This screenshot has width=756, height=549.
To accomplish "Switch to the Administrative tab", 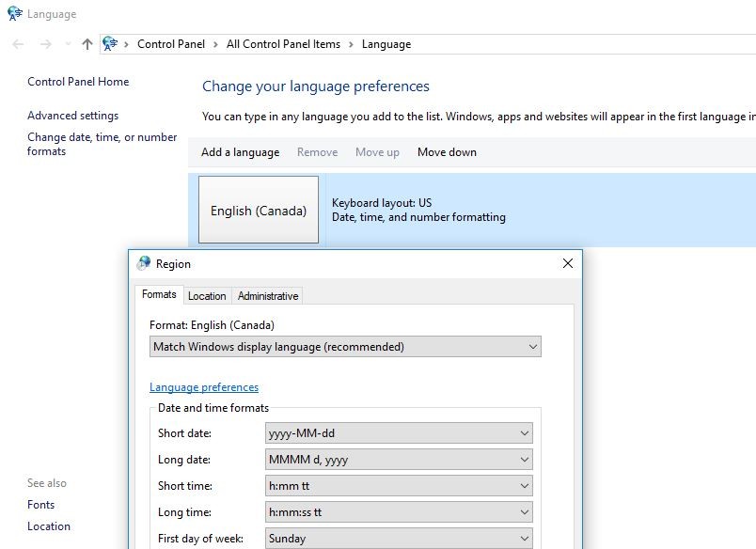I will click(268, 296).
